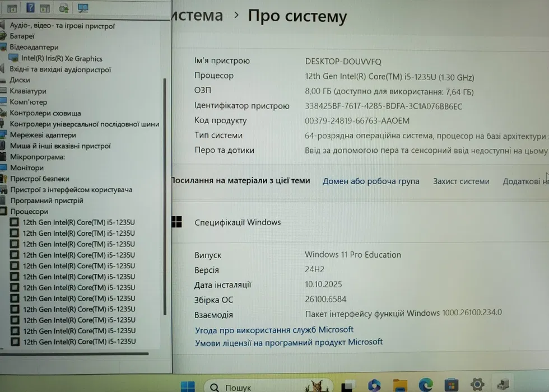Select the Диски category
The width and height of the screenshot is (549, 392).
[x=20, y=80]
